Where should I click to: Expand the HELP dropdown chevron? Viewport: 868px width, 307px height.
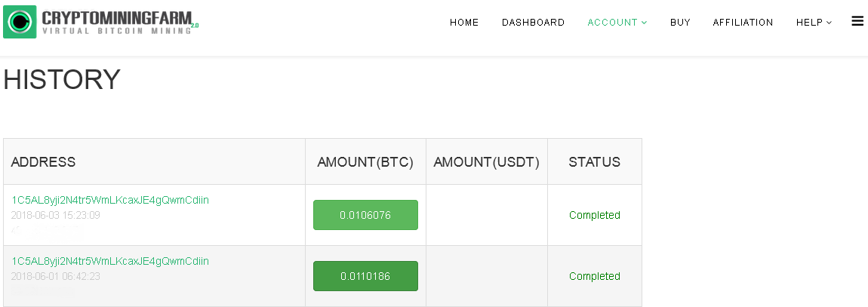[x=829, y=23]
